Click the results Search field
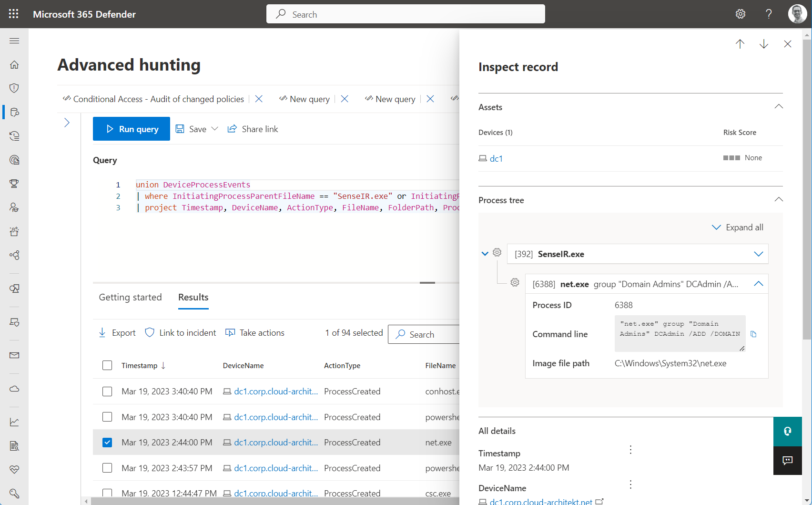812x505 pixels. pos(424,334)
